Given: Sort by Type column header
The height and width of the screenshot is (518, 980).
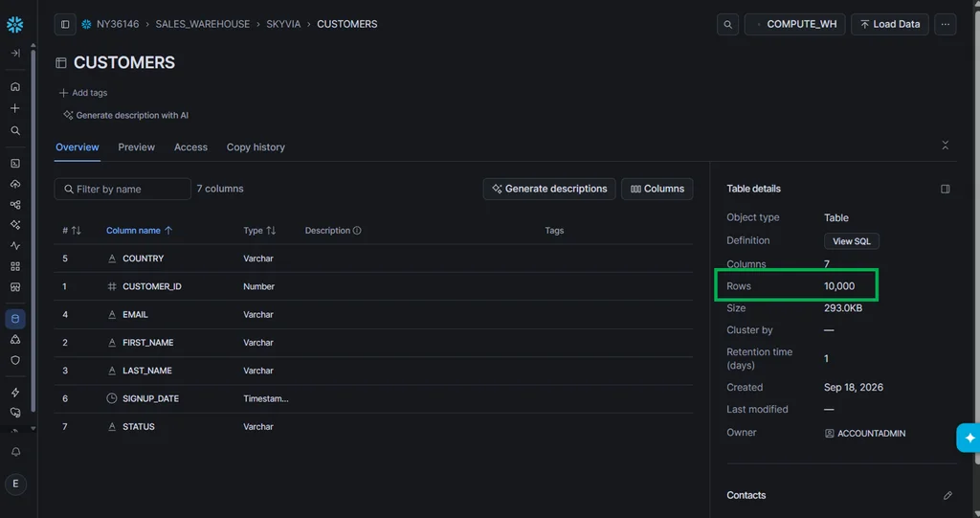Looking at the screenshot, I should point(259,230).
